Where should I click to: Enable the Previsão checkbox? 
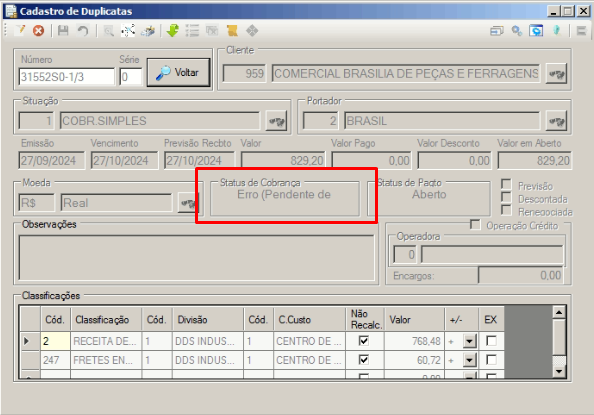tap(506, 184)
